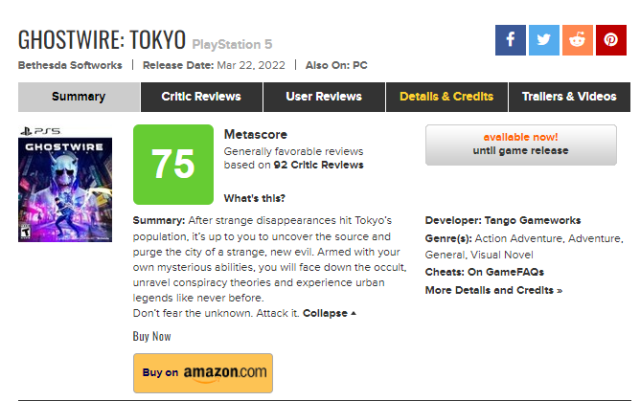This screenshot has height=401, width=640.
Task: Open the User Reviews tab
Action: 325,97
